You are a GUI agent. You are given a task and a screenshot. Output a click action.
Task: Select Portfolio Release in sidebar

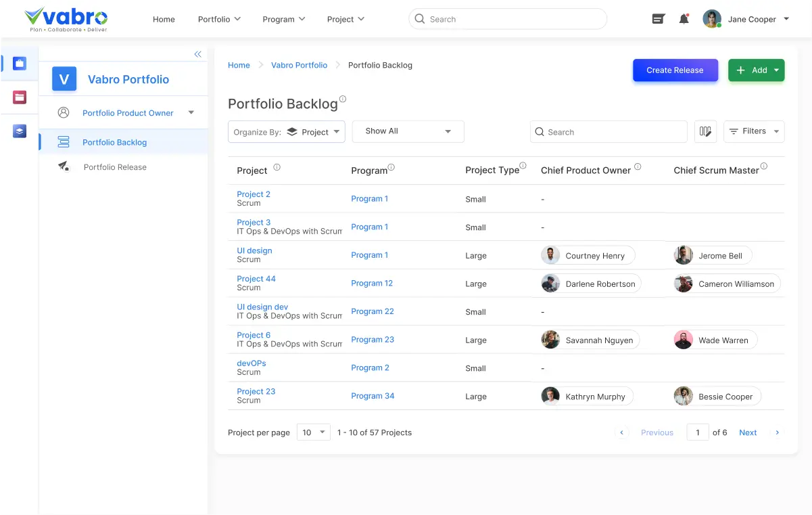coord(115,167)
